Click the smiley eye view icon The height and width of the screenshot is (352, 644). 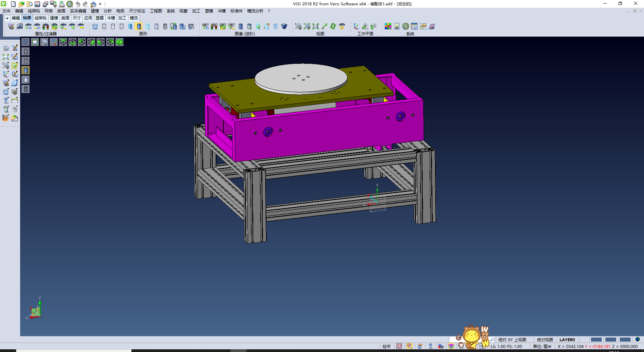pos(342,27)
